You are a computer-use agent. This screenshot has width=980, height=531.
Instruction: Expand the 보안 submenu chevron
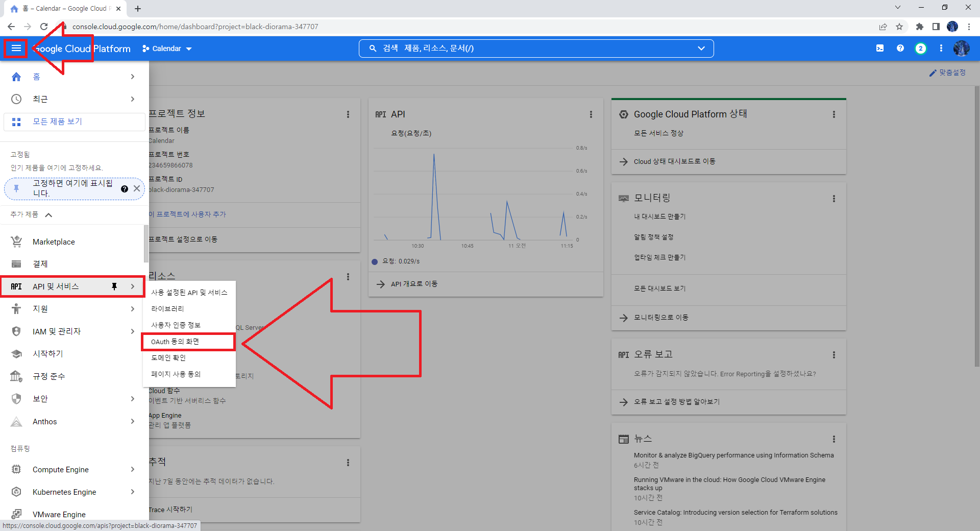coord(133,399)
